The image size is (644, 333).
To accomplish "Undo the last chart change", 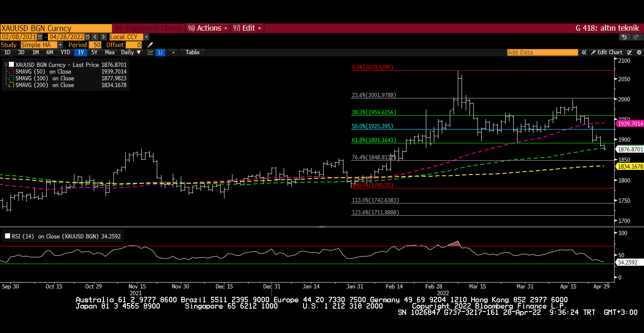I will click(x=624, y=37).
